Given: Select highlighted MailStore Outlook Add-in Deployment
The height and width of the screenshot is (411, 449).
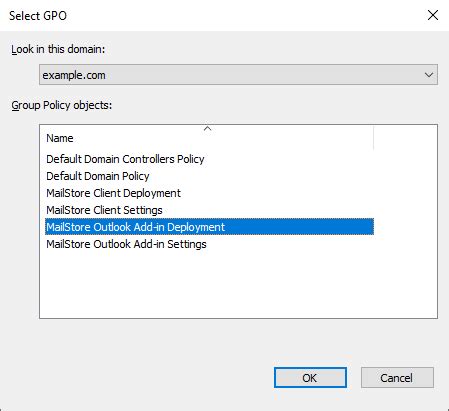Looking at the screenshot, I should click(209, 227).
